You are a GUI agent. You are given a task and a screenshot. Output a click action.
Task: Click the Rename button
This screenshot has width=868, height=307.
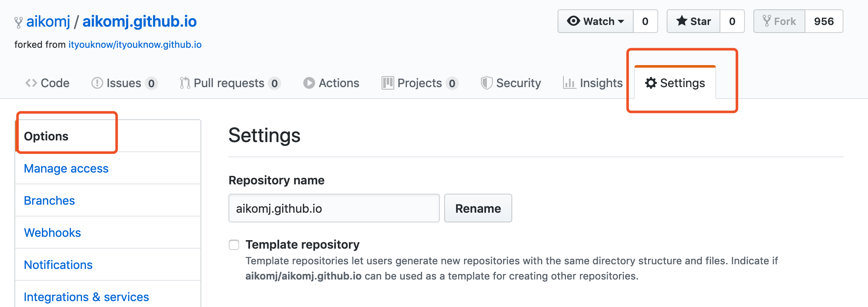(x=478, y=208)
